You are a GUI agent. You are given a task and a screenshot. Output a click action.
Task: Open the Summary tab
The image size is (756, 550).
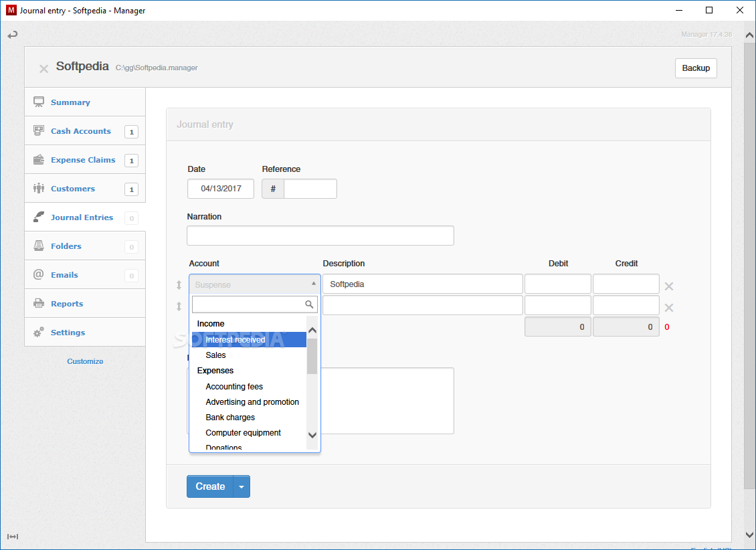[x=85, y=102]
